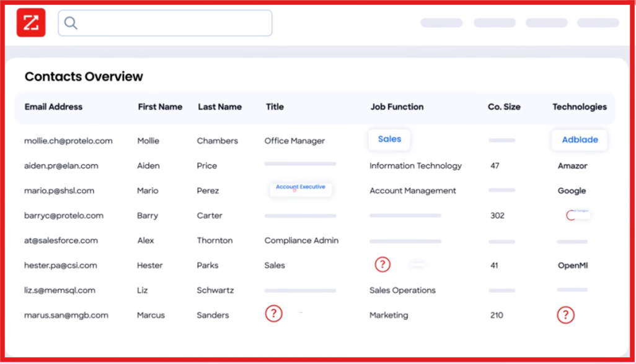
Task: Click company size 41
Action: [x=494, y=266]
